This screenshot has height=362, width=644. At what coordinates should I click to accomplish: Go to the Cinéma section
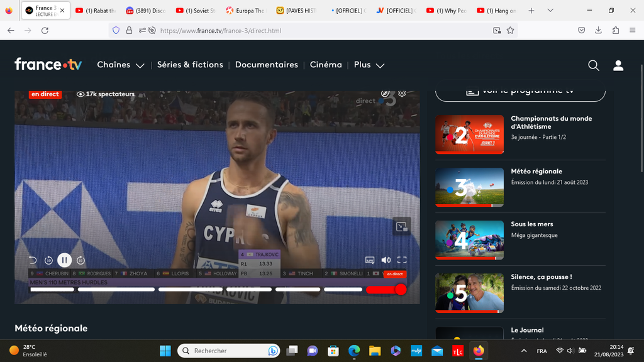tap(326, 65)
